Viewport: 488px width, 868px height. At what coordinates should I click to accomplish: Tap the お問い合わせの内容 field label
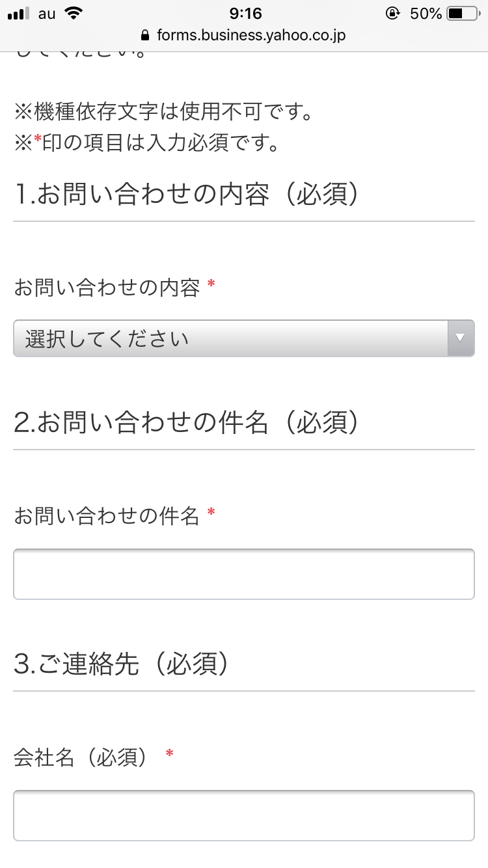[x=107, y=288]
